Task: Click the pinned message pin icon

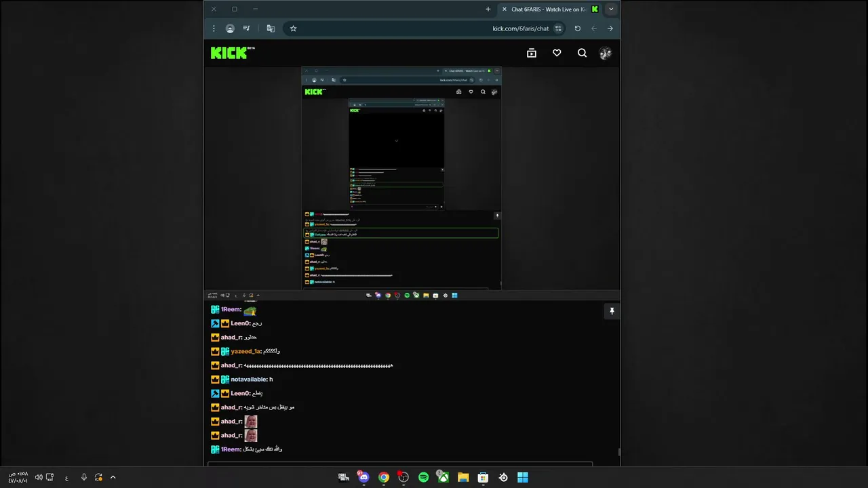Action: pyautogui.click(x=612, y=311)
